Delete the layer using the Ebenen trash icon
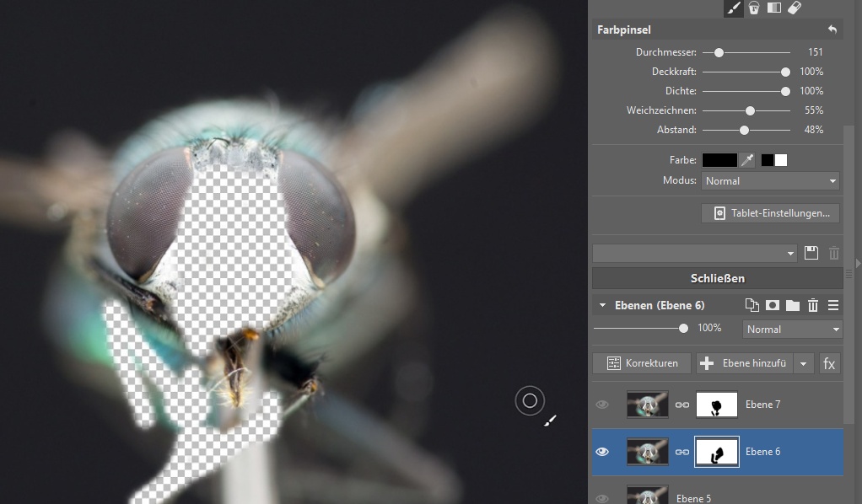This screenshot has height=504, width=862. [813, 305]
